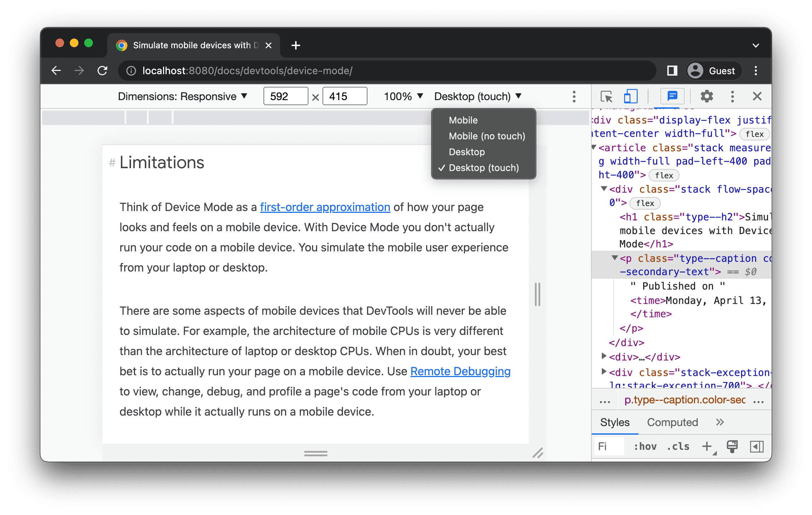Click the DevTools settings gear icon
Viewport: 812px width, 515px height.
705,97
